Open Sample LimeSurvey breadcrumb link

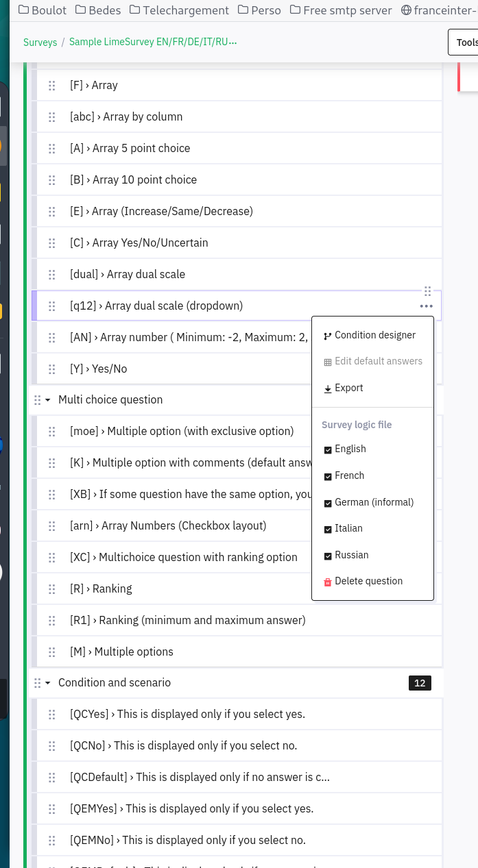[153, 42]
